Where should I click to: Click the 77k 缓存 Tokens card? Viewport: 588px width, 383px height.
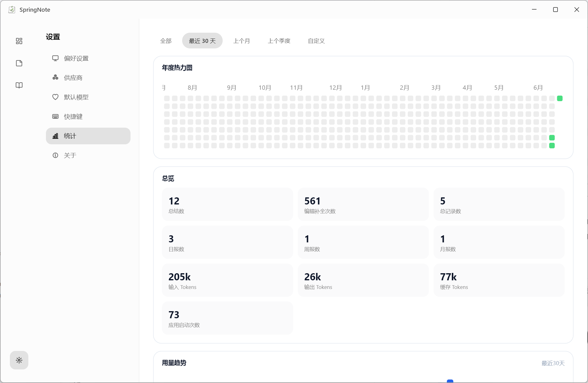[499, 280]
